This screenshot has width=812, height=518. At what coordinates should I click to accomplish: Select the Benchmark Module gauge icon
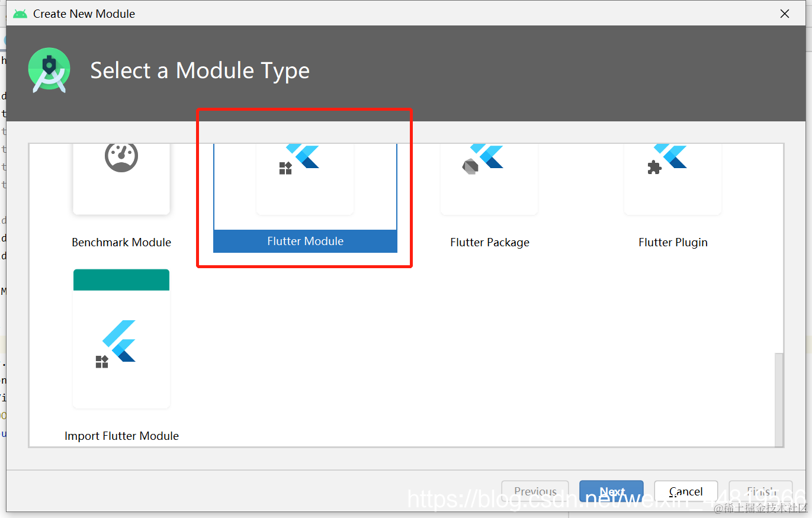pos(121,157)
